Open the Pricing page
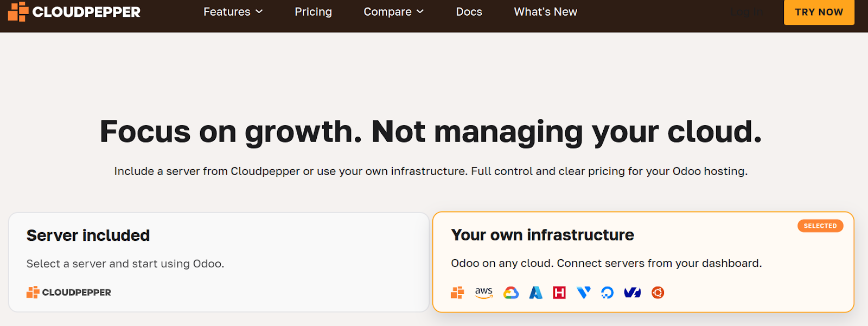The image size is (868, 326). 313,12
